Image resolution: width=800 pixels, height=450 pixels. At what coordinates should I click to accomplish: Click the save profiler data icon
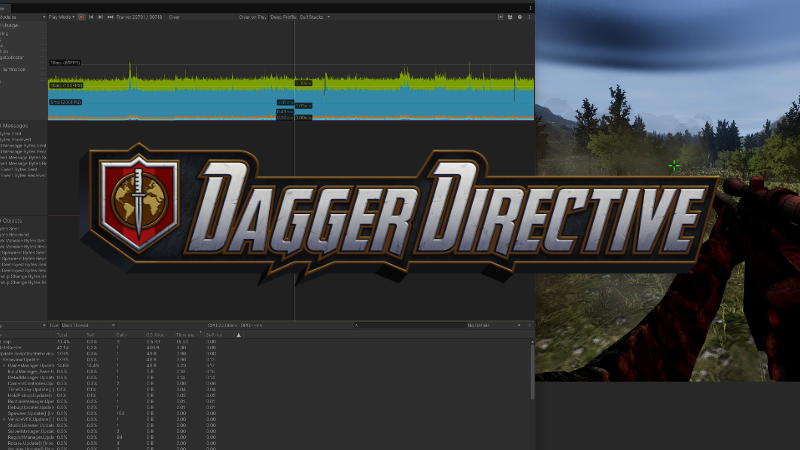coord(510,17)
